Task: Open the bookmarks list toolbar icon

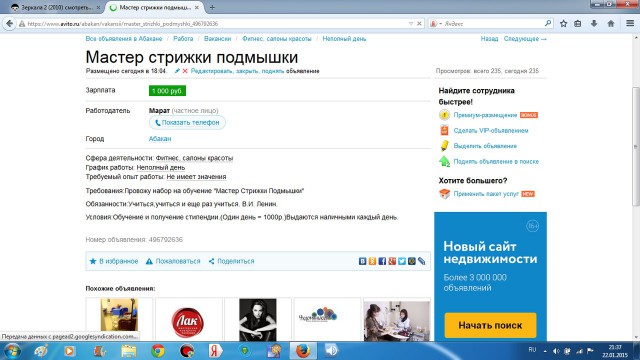Action: tap(578, 24)
